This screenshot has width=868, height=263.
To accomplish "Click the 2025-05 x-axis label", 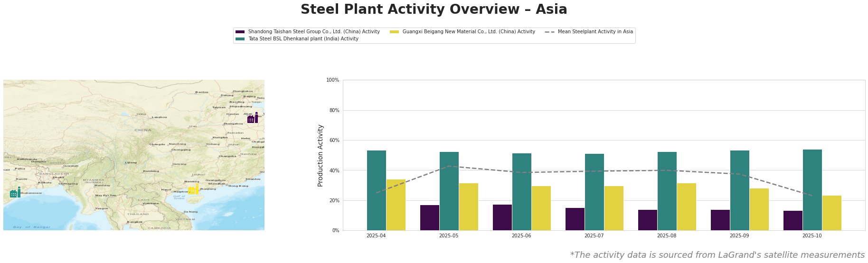I will click(x=449, y=235).
